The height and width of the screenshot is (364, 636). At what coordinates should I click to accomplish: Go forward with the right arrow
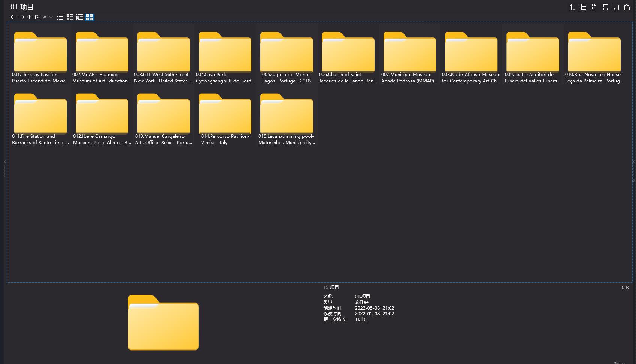pos(21,17)
